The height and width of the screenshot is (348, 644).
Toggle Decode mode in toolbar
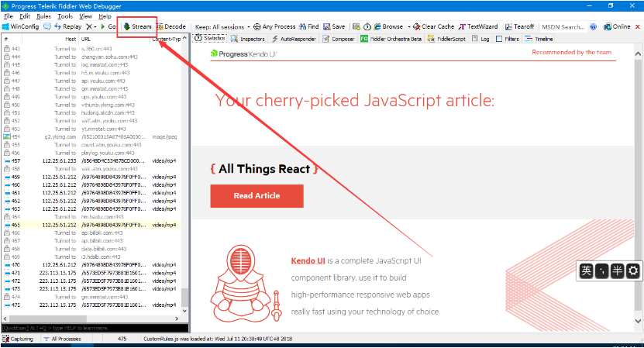click(x=171, y=26)
